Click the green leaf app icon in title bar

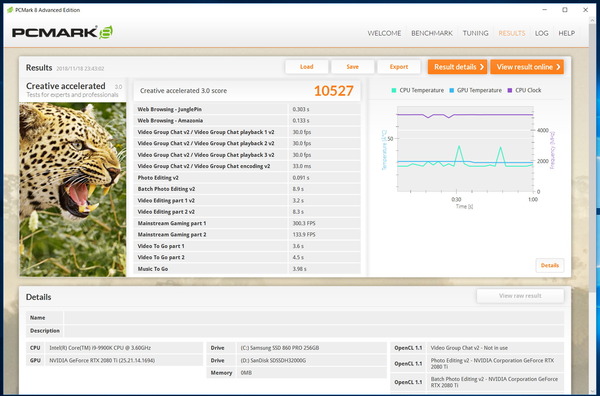tap(10, 10)
